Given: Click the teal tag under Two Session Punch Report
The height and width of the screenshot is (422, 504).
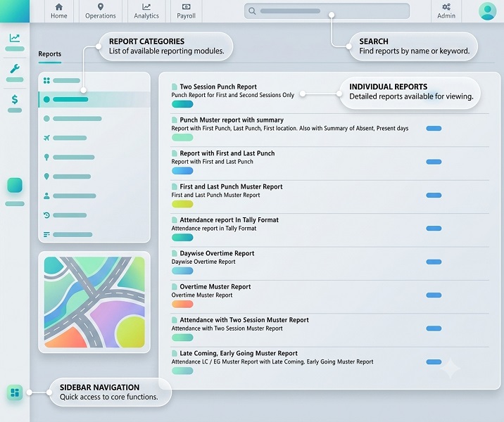Looking at the screenshot, I should tap(182, 104).
